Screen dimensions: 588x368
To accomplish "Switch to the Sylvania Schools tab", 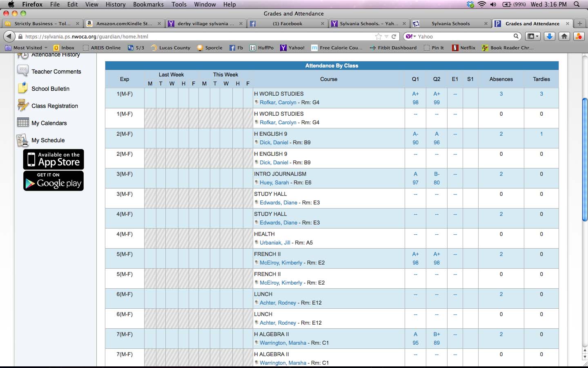I will point(450,24).
